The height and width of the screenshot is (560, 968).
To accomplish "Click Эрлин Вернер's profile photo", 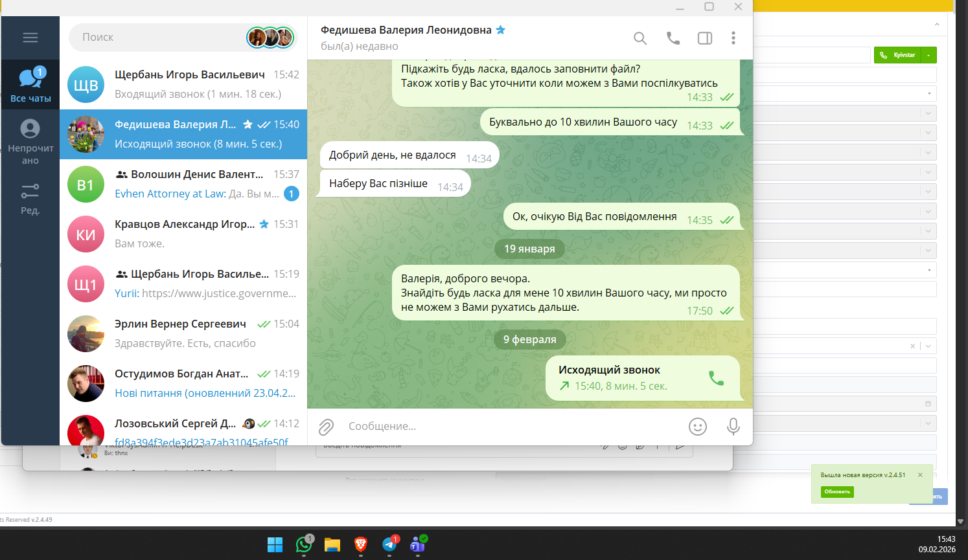I will (x=86, y=334).
